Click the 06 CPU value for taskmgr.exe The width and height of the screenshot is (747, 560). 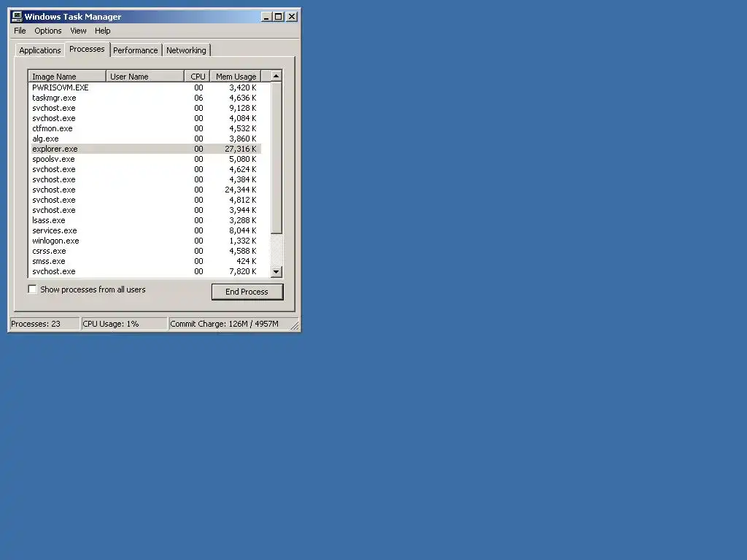pyautogui.click(x=198, y=98)
